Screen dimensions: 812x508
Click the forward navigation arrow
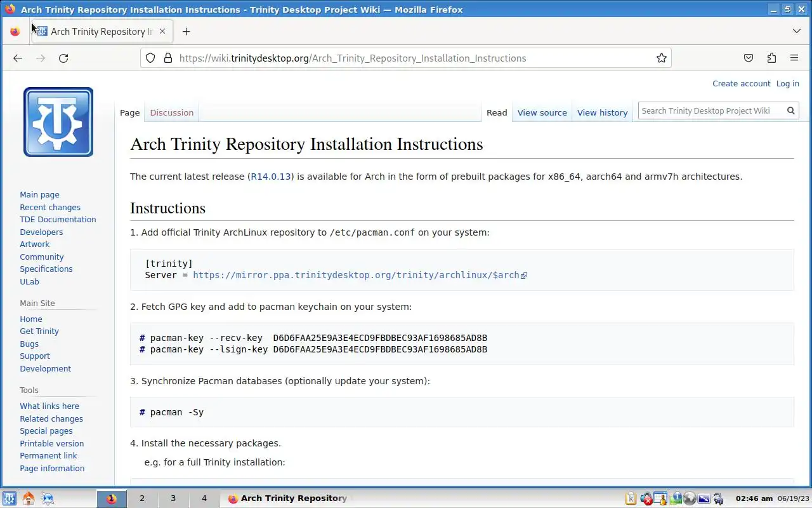coord(41,58)
